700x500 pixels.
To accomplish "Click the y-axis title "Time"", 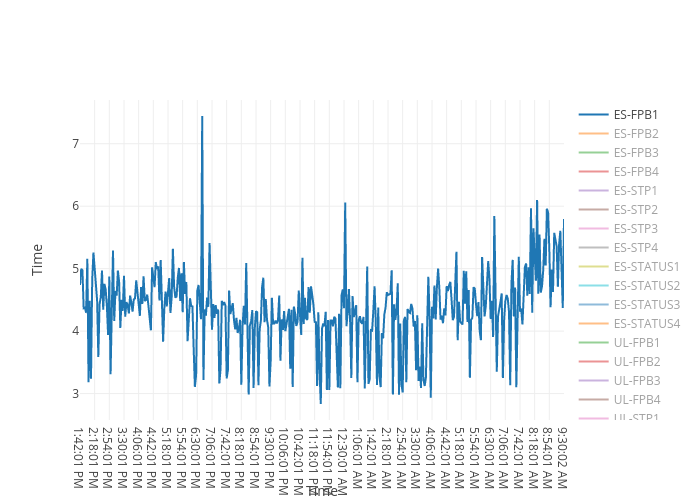I will 38,259.
